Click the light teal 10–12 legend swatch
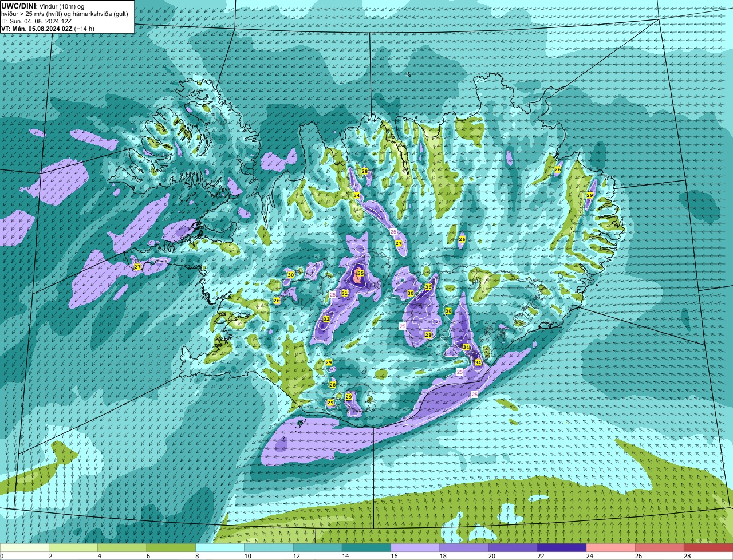 pyautogui.click(x=269, y=547)
